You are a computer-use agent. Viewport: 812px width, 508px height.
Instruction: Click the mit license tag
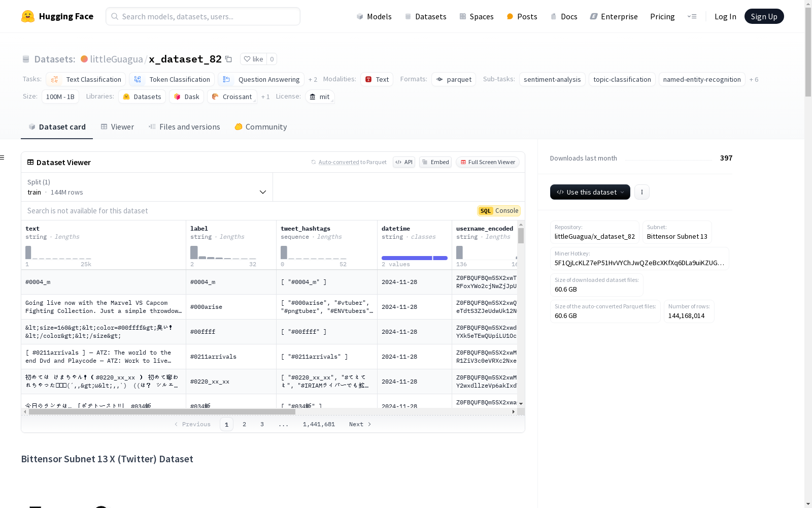pyautogui.click(x=320, y=97)
